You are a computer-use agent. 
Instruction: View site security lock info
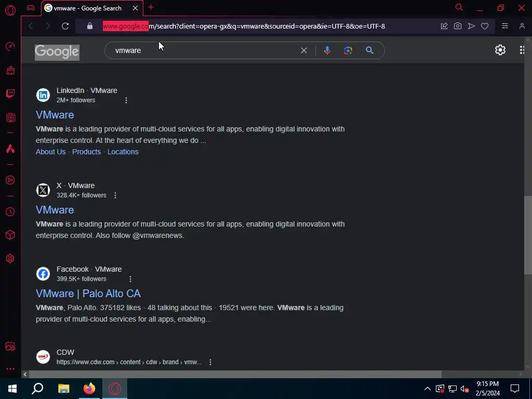click(89, 26)
